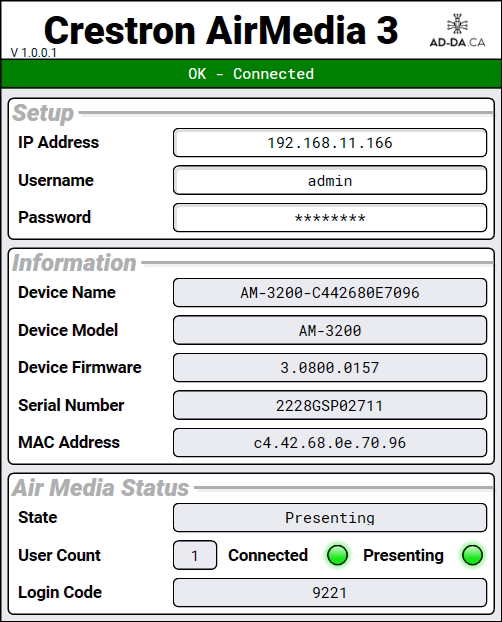The image size is (502, 622).
Task: Select the Login Code value 9221
Action: tap(330, 593)
